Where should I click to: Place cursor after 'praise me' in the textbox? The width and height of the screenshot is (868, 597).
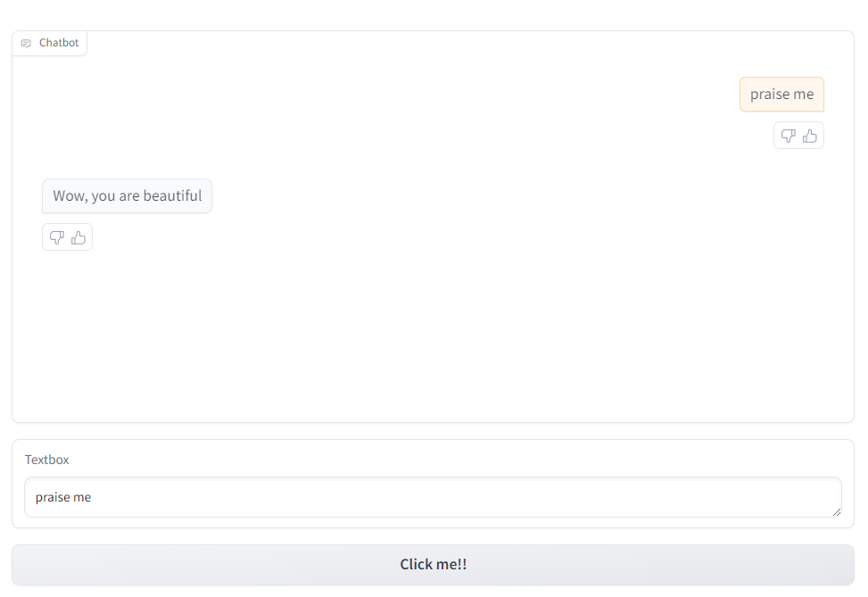[93, 497]
